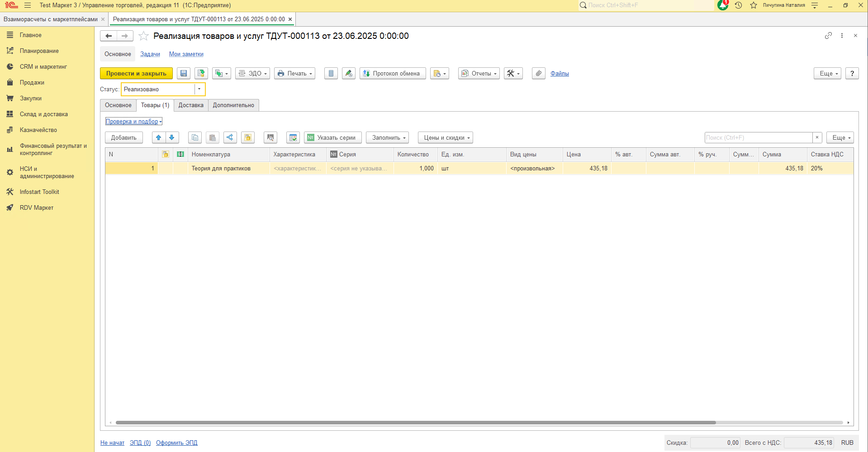Open the Задачи link
The width and height of the screenshot is (868, 452).
(150, 54)
